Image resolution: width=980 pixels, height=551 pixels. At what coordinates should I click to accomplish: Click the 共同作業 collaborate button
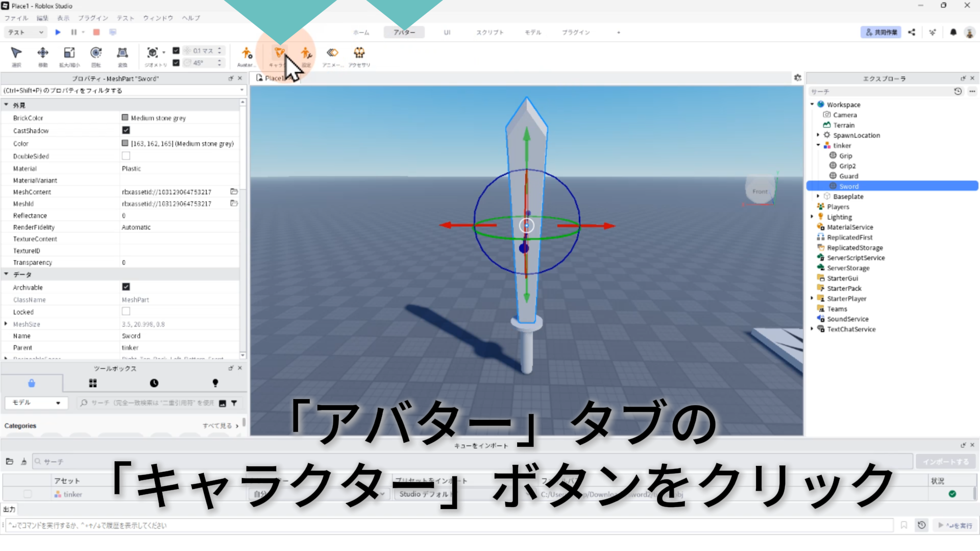[880, 32]
